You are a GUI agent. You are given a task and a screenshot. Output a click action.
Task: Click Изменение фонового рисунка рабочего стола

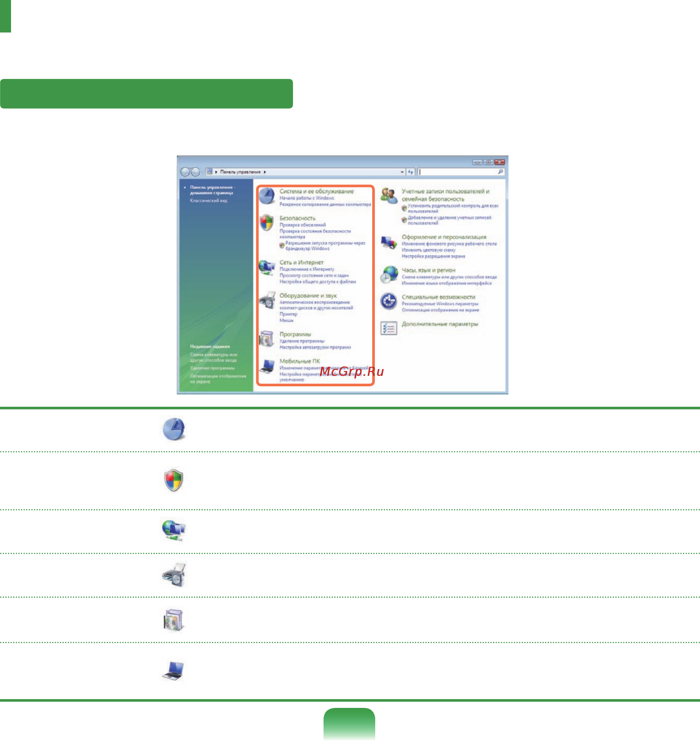click(x=449, y=244)
